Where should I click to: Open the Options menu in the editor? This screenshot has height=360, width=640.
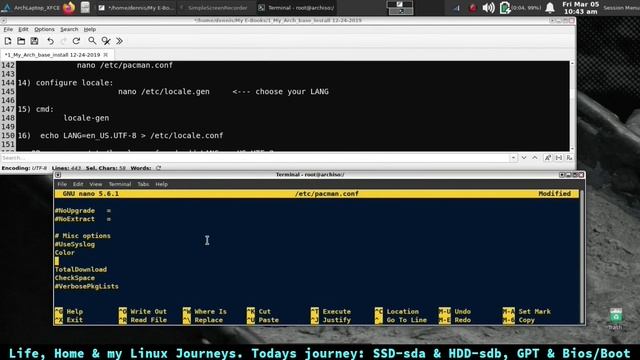44,29
